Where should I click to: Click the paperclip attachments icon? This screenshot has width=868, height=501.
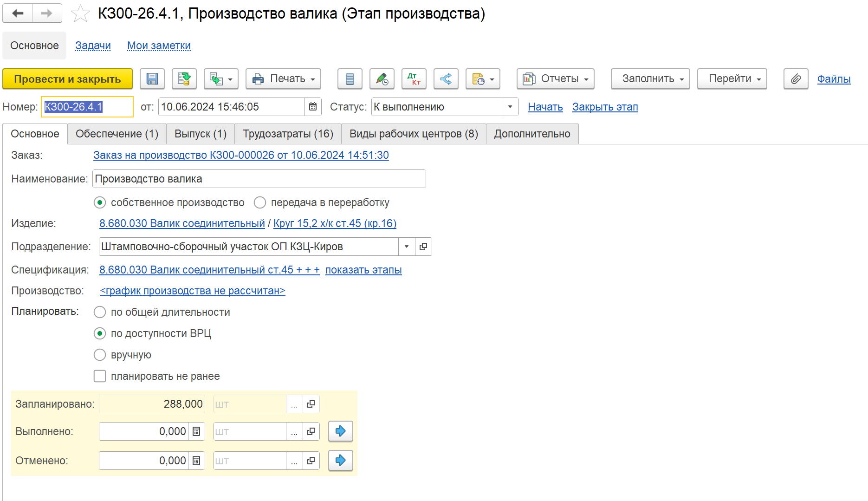tap(796, 79)
